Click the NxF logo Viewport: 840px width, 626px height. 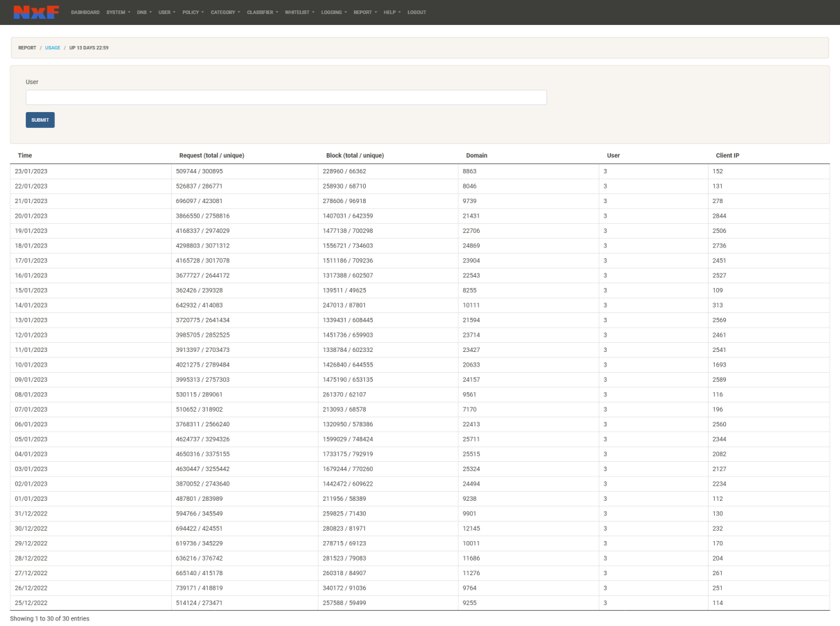point(36,12)
